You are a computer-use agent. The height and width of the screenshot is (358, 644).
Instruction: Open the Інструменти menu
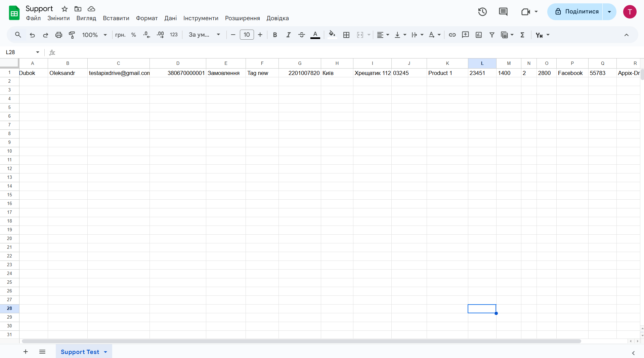pos(201,18)
